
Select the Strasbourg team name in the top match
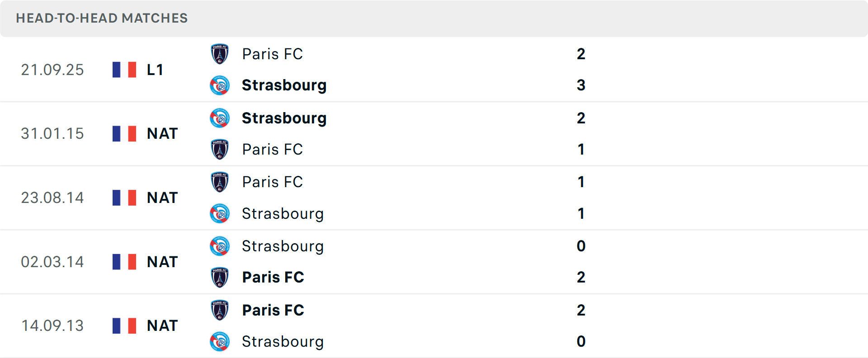click(284, 85)
